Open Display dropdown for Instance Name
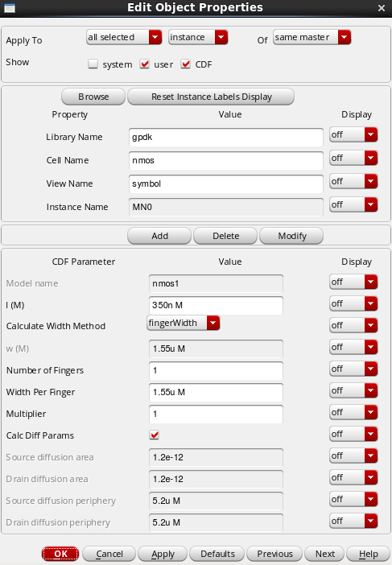392x565 pixels. tap(353, 204)
